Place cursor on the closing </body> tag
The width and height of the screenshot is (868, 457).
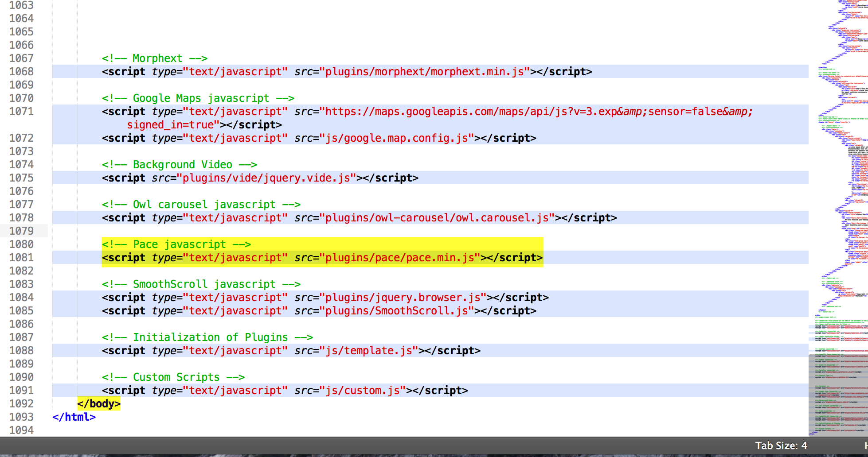(x=99, y=403)
